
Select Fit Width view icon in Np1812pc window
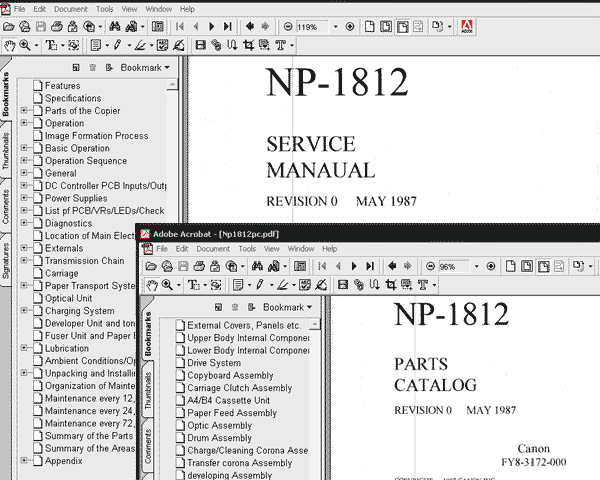coord(543,266)
